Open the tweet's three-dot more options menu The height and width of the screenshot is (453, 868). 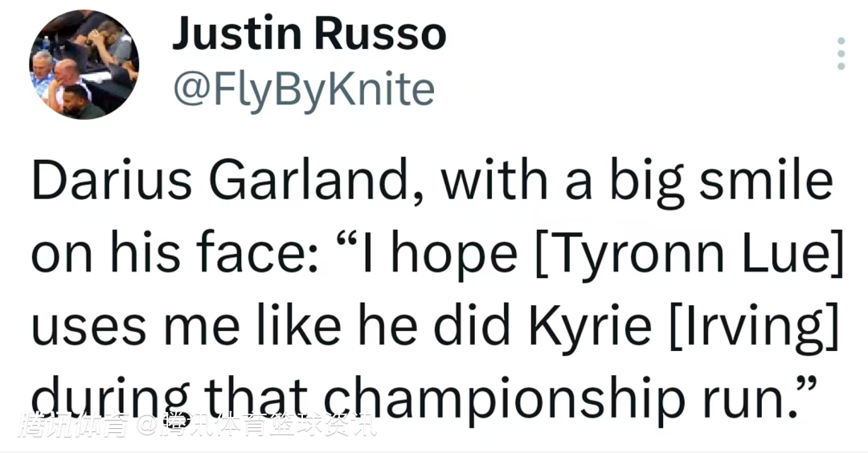(841, 53)
